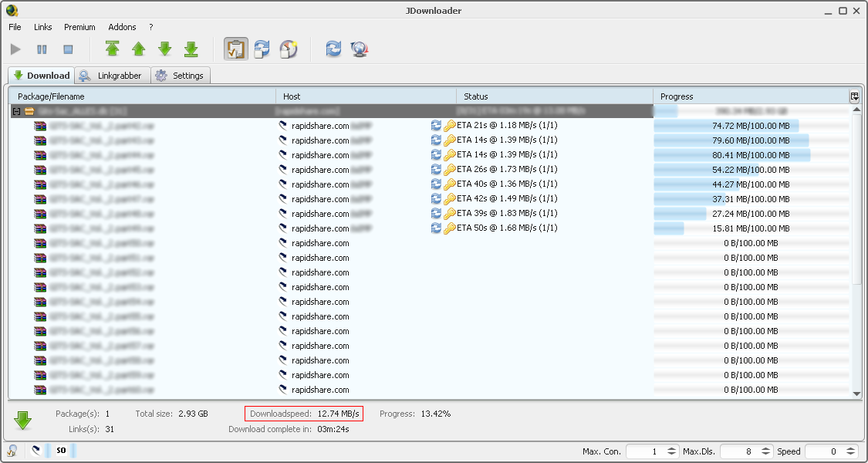Click the rapidshare icon in the bottom status bar
The height and width of the screenshot is (463, 868).
pyautogui.click(x=36, y=451)
